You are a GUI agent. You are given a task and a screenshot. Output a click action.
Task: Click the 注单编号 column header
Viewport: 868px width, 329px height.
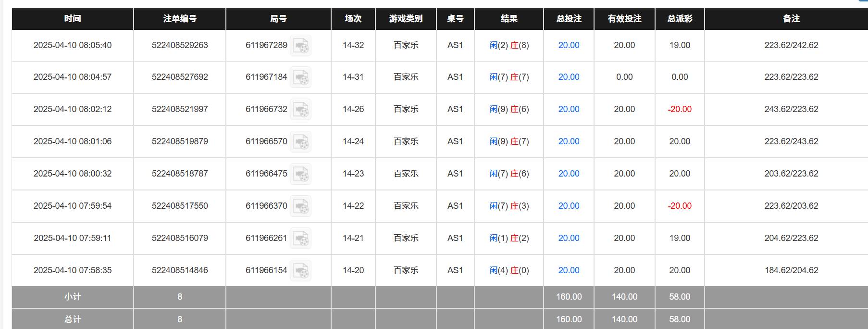click(180, 19)
